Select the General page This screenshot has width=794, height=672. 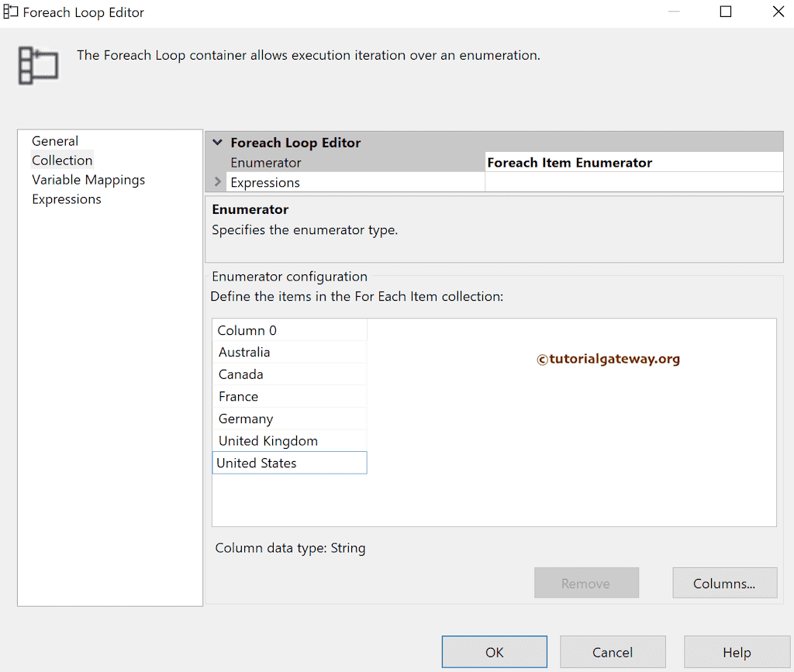coord(55,141)
